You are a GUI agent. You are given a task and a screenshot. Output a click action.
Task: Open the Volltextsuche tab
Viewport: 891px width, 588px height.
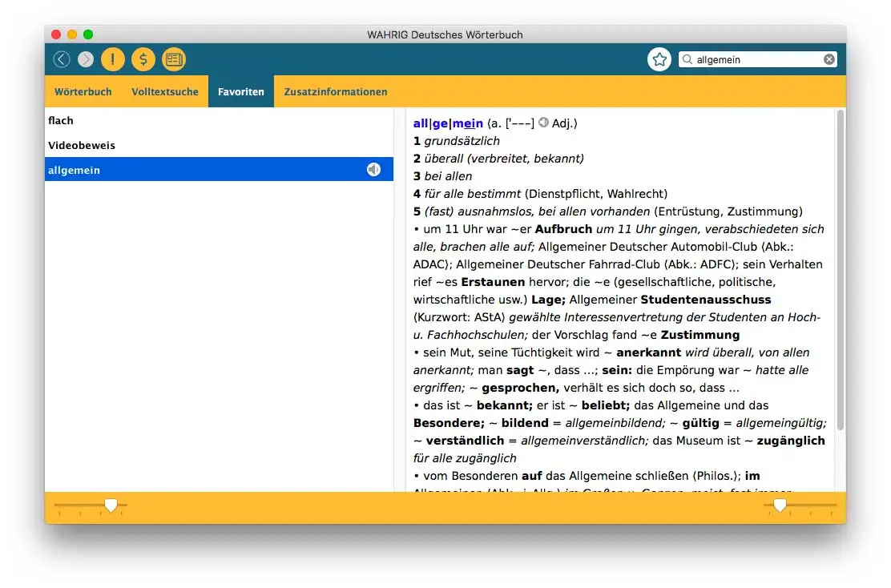165,91
